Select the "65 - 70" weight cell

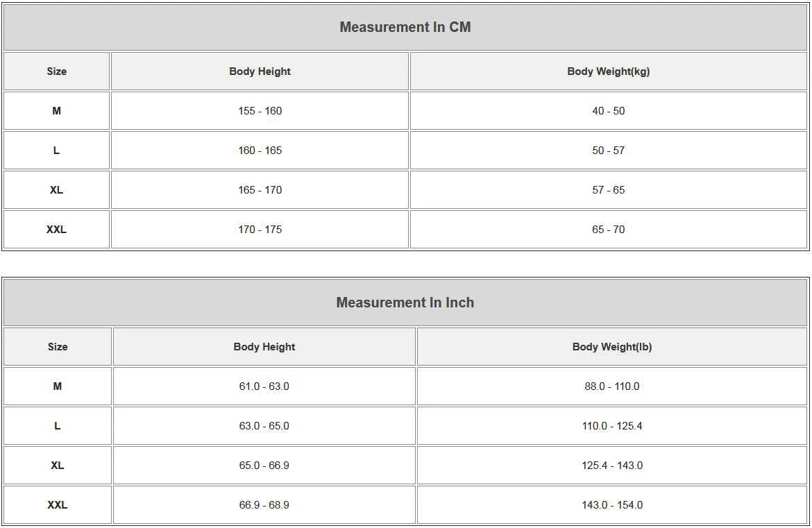[609, 230]
